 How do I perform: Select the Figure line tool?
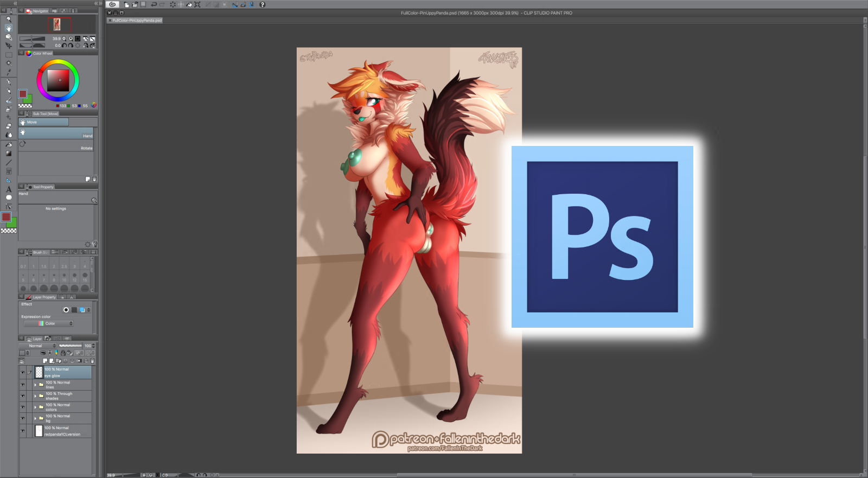pos(9,162)
